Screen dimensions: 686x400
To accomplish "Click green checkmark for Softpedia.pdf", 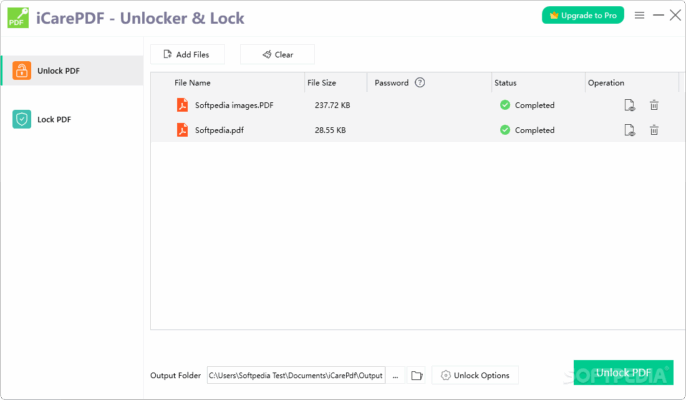I will pos(505,130).
